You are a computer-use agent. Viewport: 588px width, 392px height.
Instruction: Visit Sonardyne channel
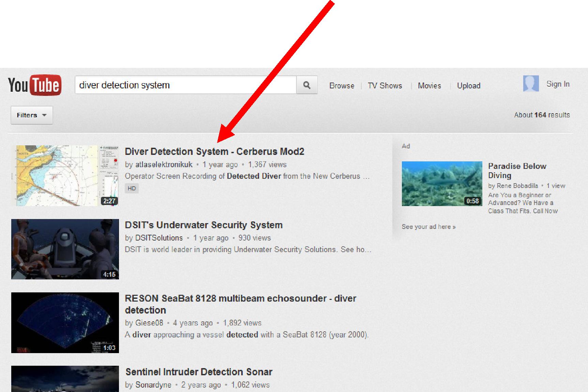point(153,385)
